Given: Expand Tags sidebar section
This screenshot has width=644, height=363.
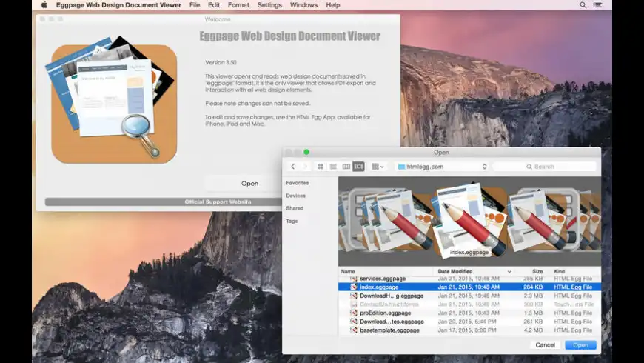Looking at the screenshot, I should 292,222.
